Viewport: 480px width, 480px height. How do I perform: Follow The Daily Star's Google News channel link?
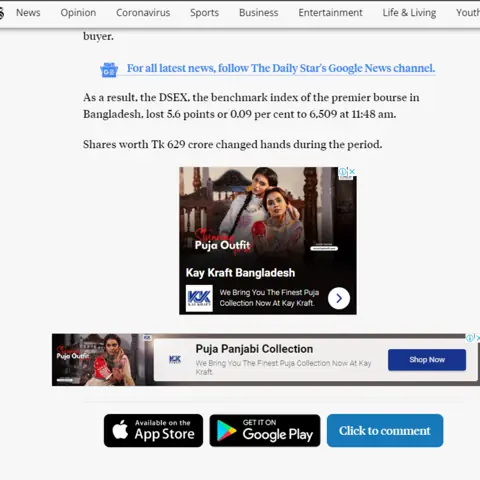click(281, 68)
